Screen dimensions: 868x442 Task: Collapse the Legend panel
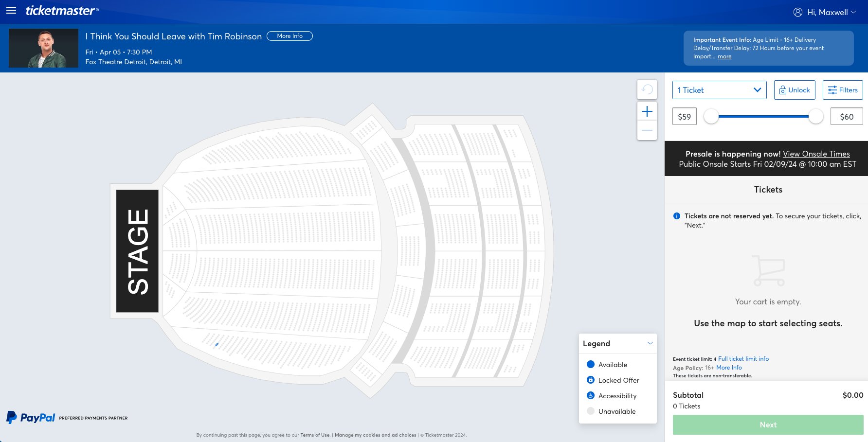(x=651, y=343)
